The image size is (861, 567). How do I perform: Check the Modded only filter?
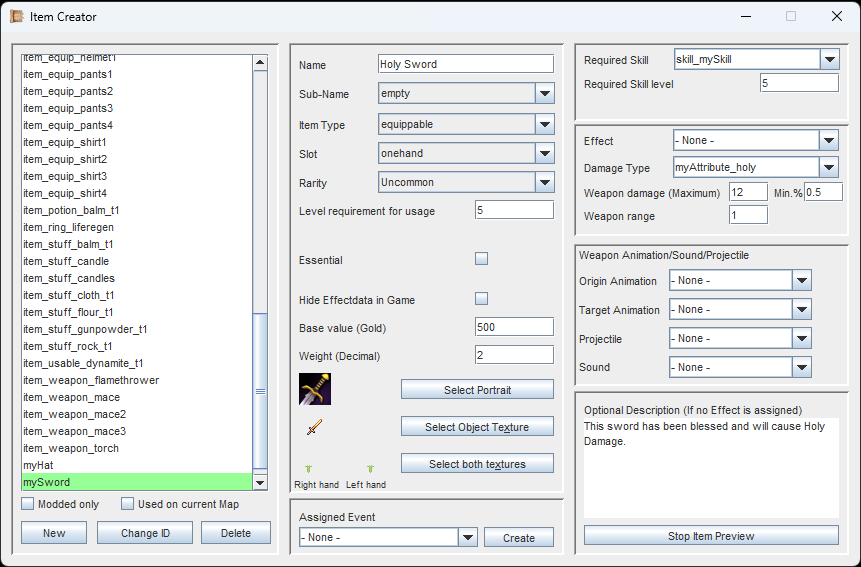coord(28,504)
